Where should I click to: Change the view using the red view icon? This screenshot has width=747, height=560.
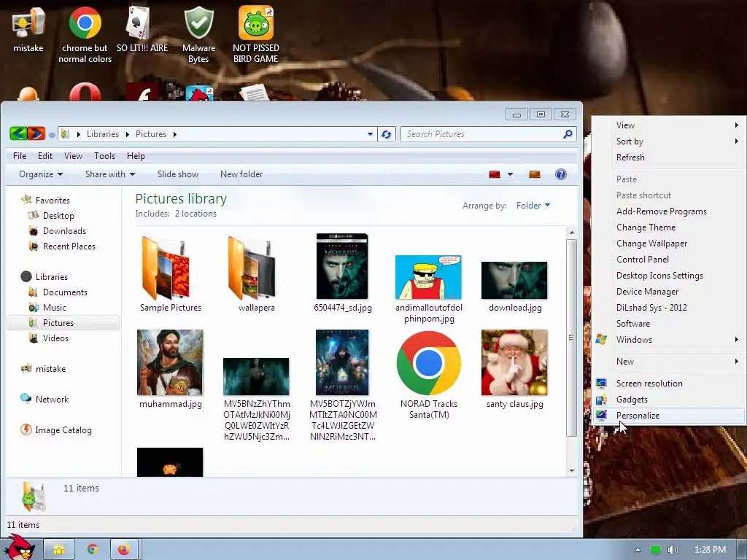[495, 174]
